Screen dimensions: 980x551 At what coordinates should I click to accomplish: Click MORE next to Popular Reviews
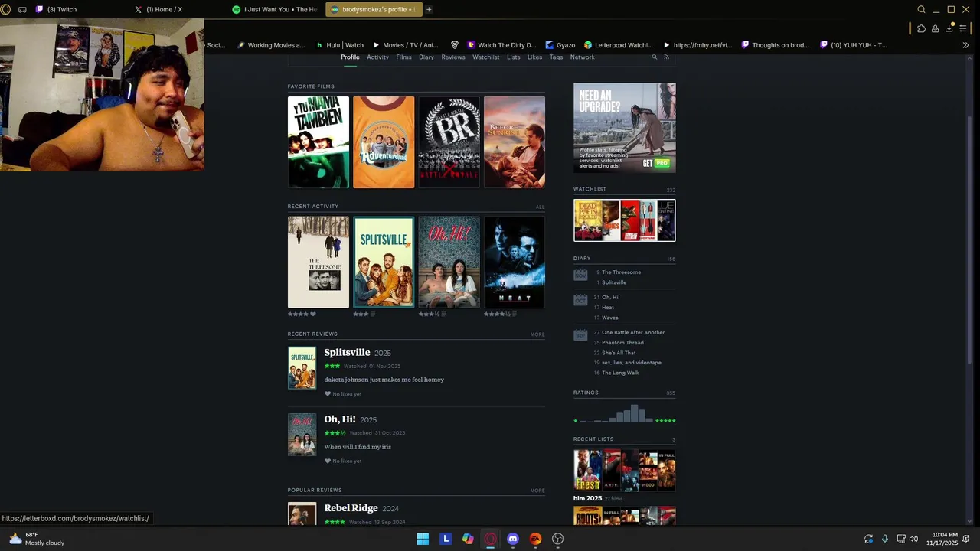537,491
